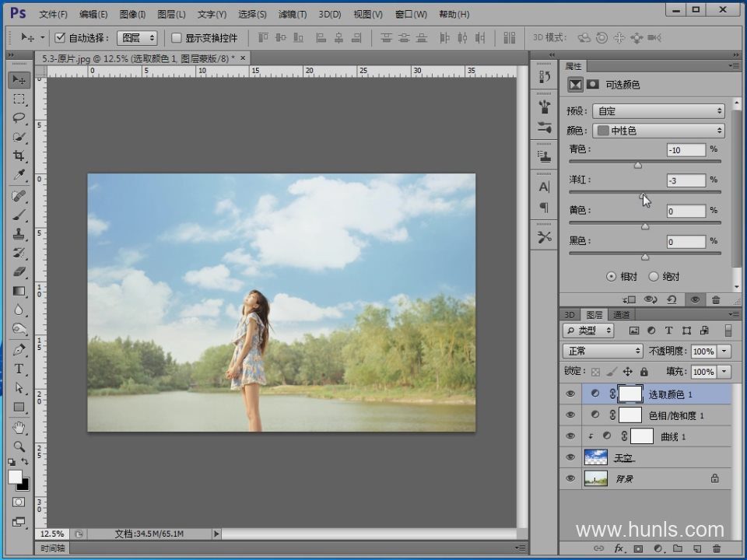
Task: Toggle the 自动选择 checkbox
Action: click(x=60, y=37)
